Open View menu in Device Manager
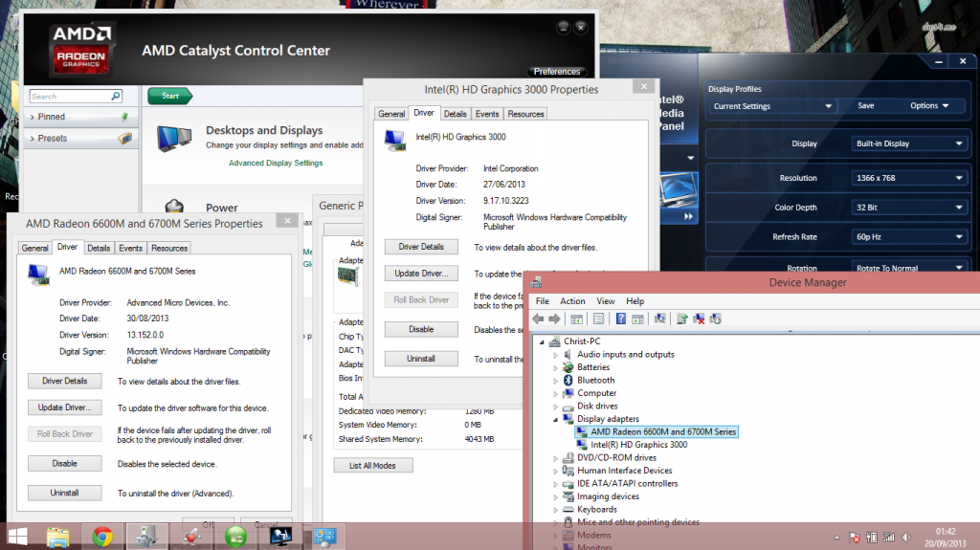This screenshot has height=550, width=980. [606, 301]
